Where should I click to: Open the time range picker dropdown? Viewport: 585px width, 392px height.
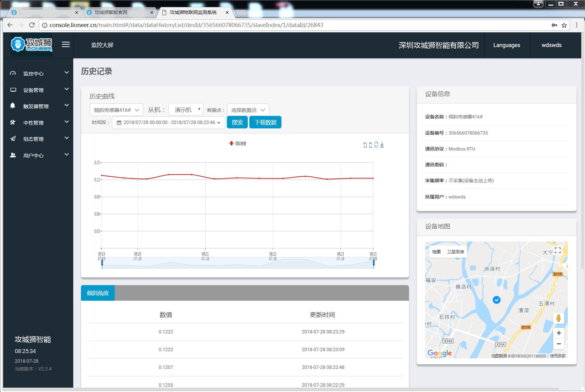[168, 122]
